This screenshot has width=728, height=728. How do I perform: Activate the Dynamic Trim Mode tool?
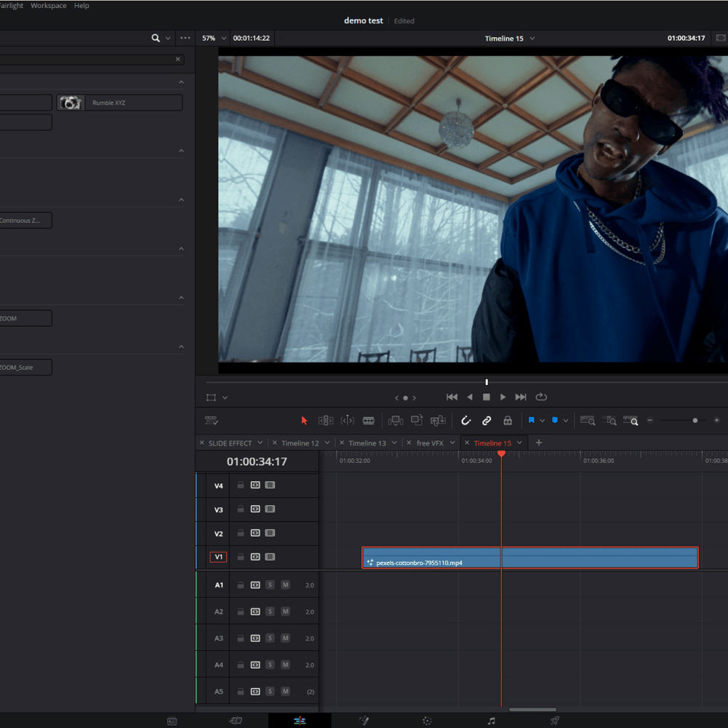pos(347,421)
